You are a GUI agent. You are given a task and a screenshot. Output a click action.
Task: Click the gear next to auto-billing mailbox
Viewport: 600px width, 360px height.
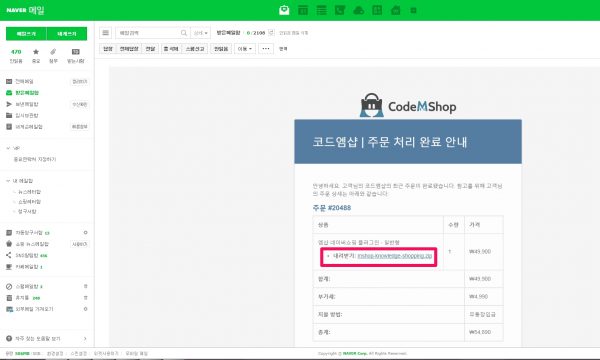(x=85, y=233)
